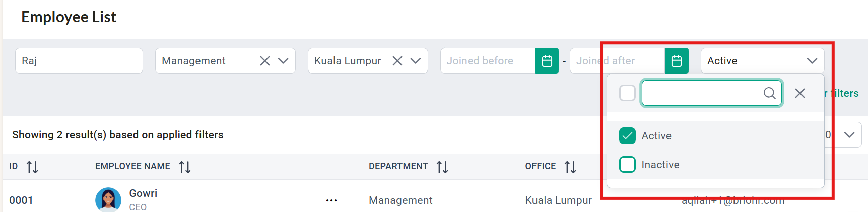Open Gowri's profile avatar

108,199
